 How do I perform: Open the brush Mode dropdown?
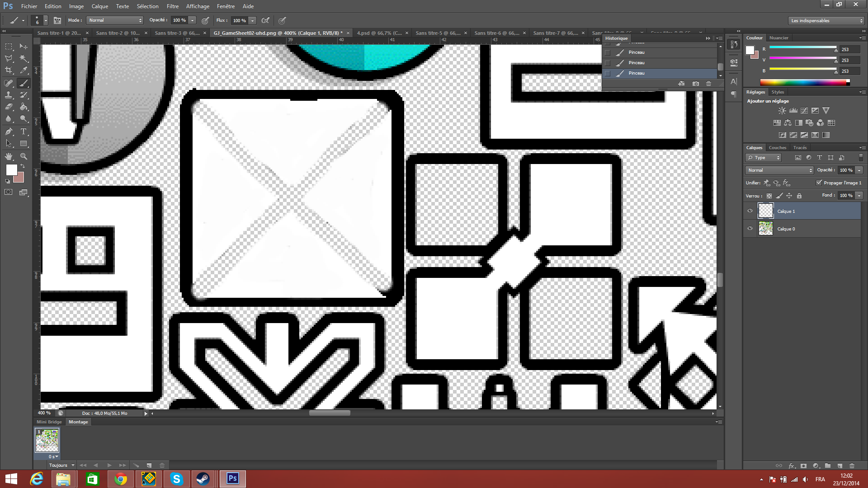tap(115, 20)
